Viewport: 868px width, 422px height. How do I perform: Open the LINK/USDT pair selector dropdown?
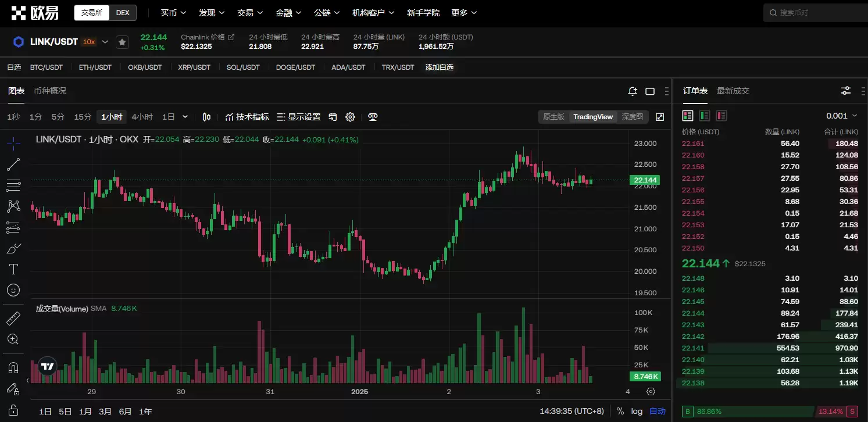(105, 42)
